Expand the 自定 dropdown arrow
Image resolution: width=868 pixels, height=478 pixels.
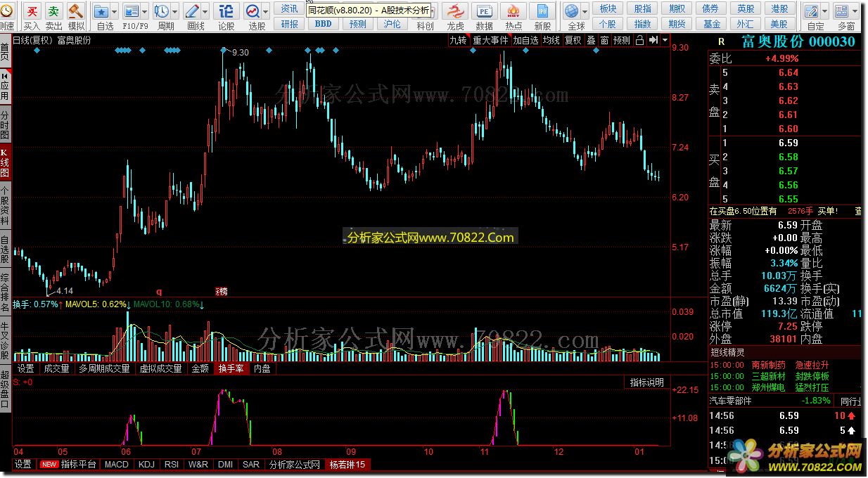coord(824,11)
